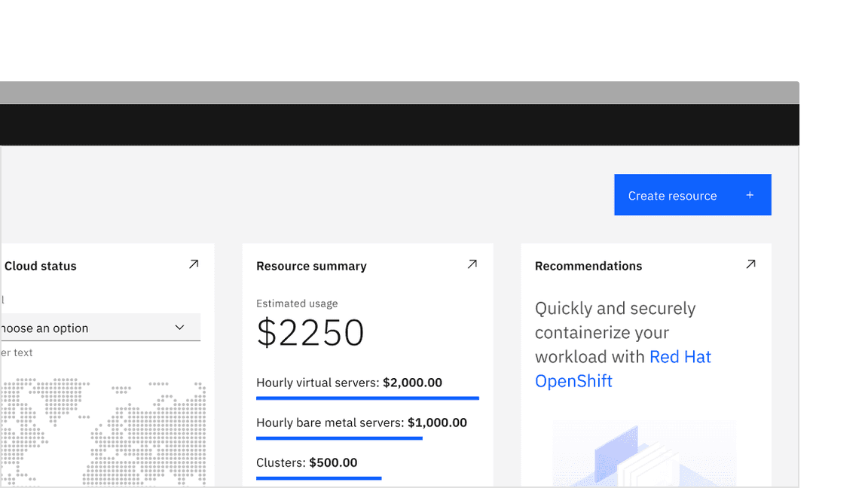
Task: Click the plus icon in Create resource
Action: pos(750,195)
